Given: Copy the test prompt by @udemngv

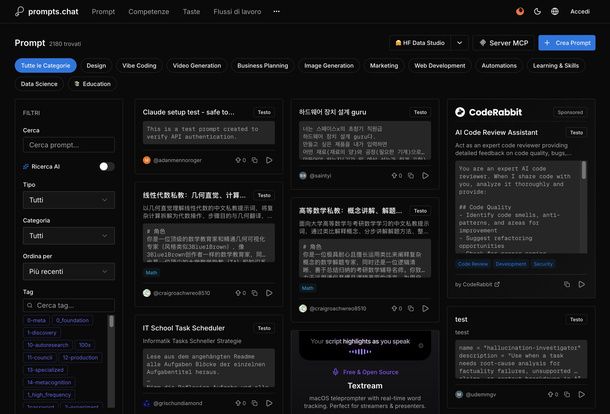Looking at the screenshot, I should tap(567, 394).
